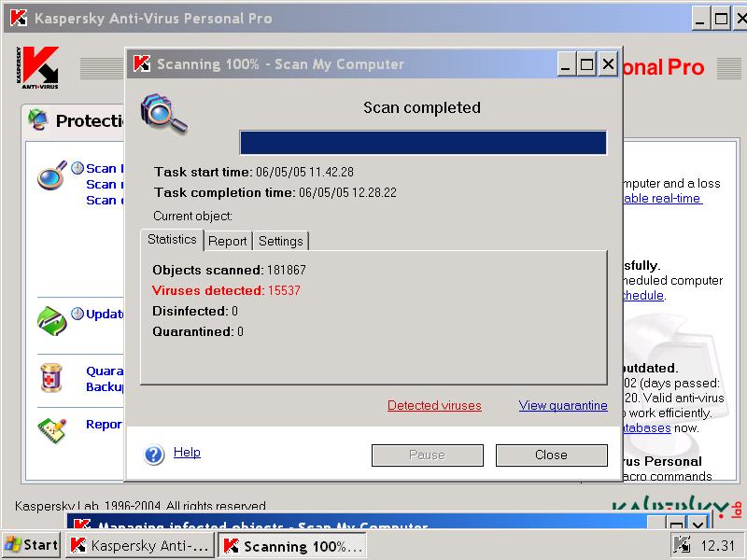This screenshot has height=560, width=747.
Task: Open the Backup link in main window
Action: pos(105,386)
